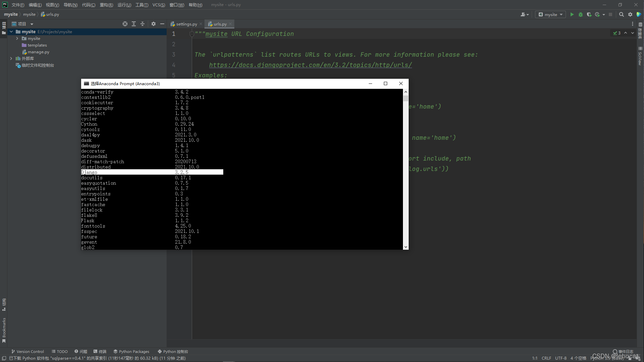Viewport: 644px width, 362px height.
Task: Select the Run configuration icon
Action: click(550, 14)
